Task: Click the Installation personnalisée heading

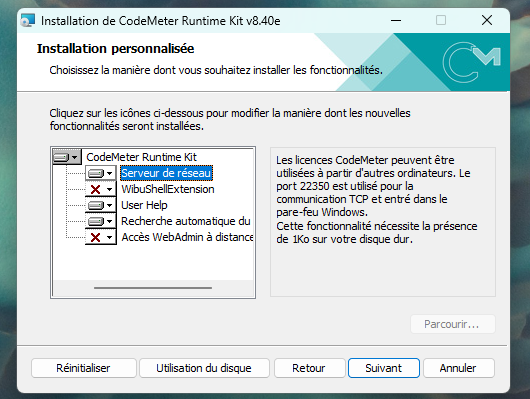Action: coord(116,49)
